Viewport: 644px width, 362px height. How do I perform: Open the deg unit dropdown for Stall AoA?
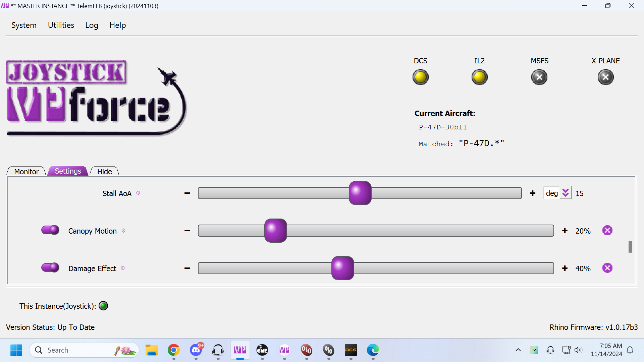tap(557, 193)
